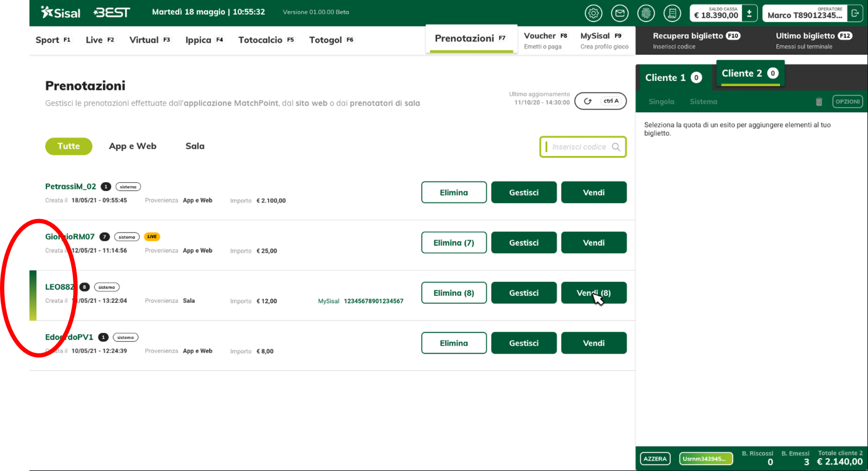Viewport: 868px width, 471px height.
Task: Click the amount € 8,00
Action: coord(265,351)
